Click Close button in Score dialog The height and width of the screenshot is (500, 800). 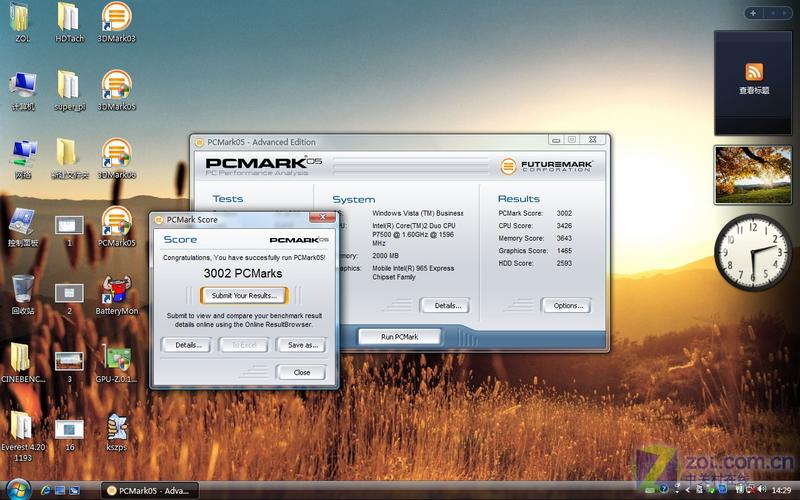[x=301, y=372]
